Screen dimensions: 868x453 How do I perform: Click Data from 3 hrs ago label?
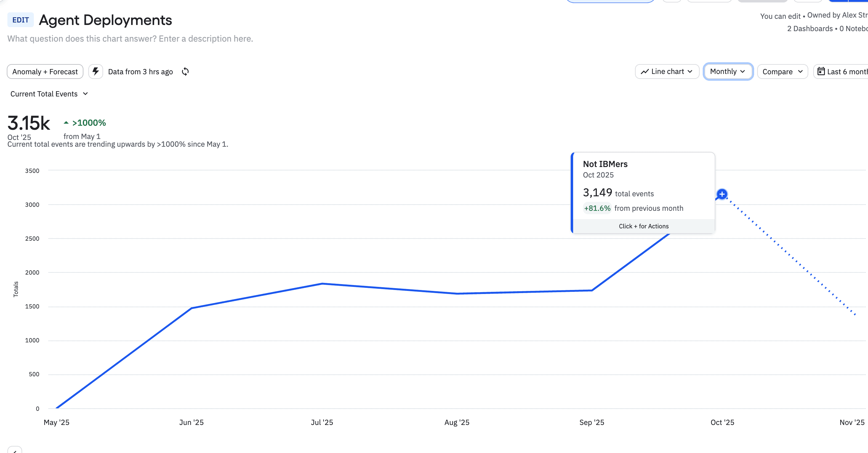coord(140,71)
